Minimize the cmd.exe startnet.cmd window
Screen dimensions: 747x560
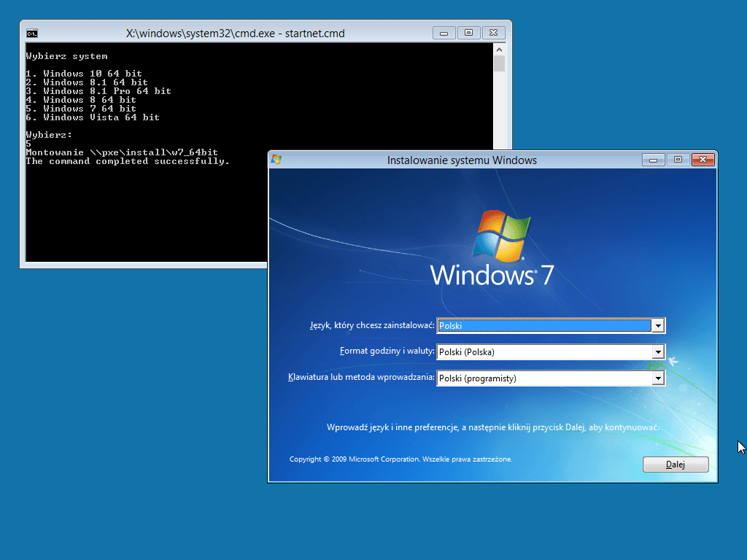coord(444,33)
